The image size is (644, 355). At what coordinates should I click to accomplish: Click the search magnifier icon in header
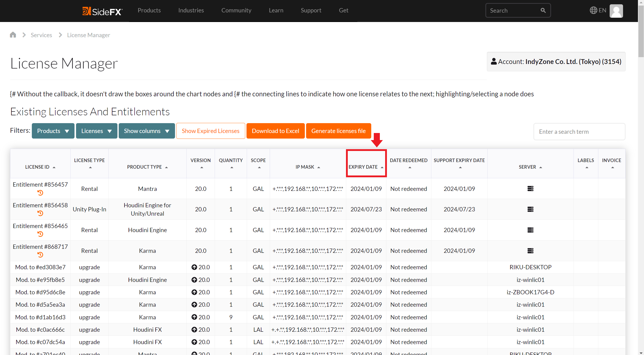tap(543, 10)
